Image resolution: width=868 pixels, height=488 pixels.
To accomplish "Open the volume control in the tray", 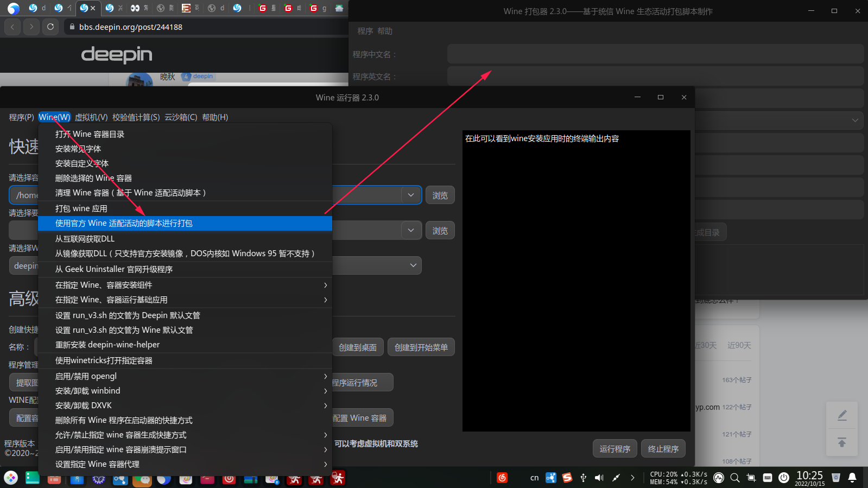I will click(x=599, y=478).
